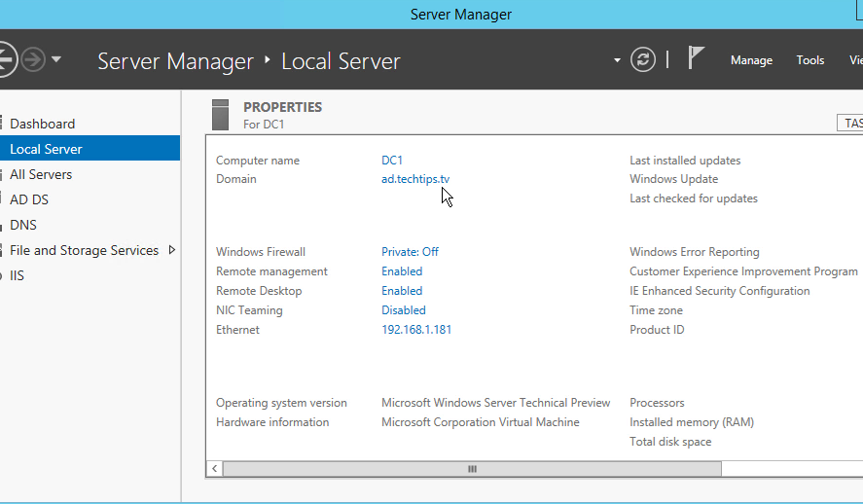Open the Manage menu
Screen dimensions: 863x504
point(751,60)
